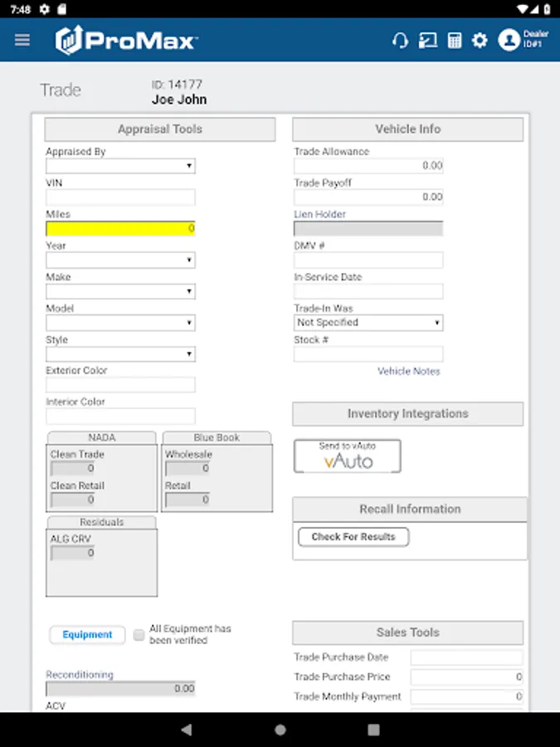Image resolution: width=560 pixels, height=747 pixels.
Task: Open the Equipment button
Action: click(x=87, y=635)
